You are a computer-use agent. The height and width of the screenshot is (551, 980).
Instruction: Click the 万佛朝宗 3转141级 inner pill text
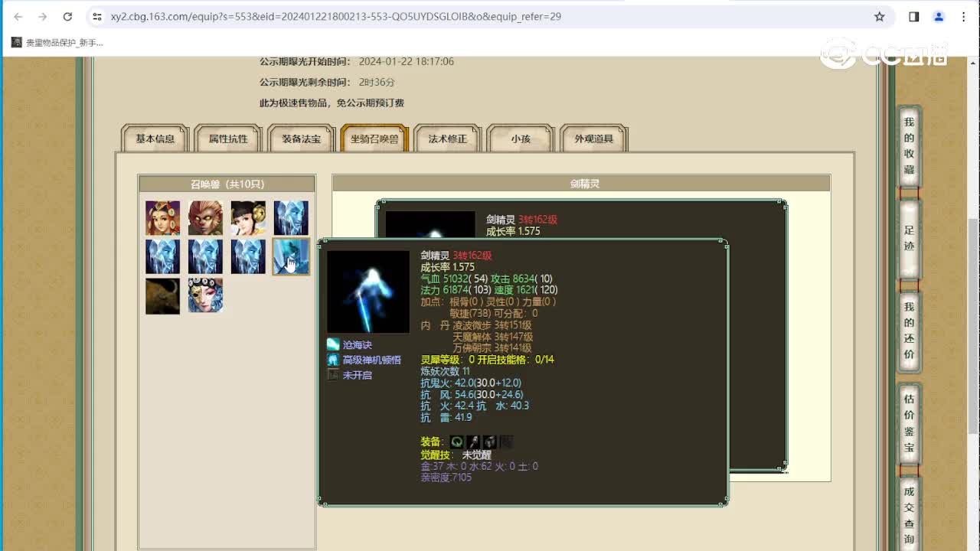pyautogui.click(x=492, y=348)
